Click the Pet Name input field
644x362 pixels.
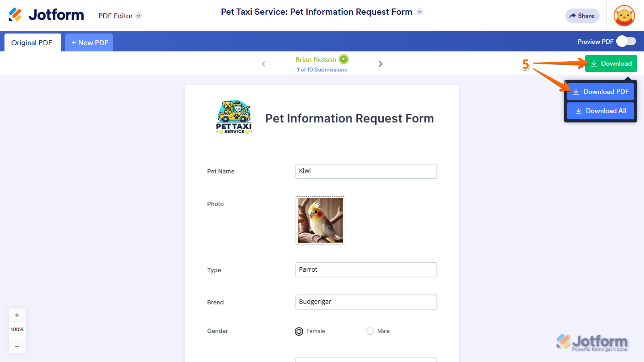[x=366, y=171]
